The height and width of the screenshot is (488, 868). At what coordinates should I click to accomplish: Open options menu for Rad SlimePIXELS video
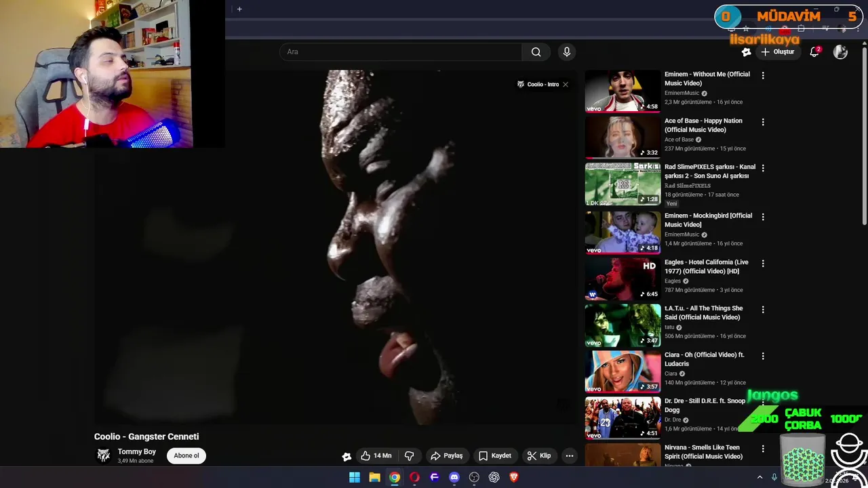click(763, 167)
